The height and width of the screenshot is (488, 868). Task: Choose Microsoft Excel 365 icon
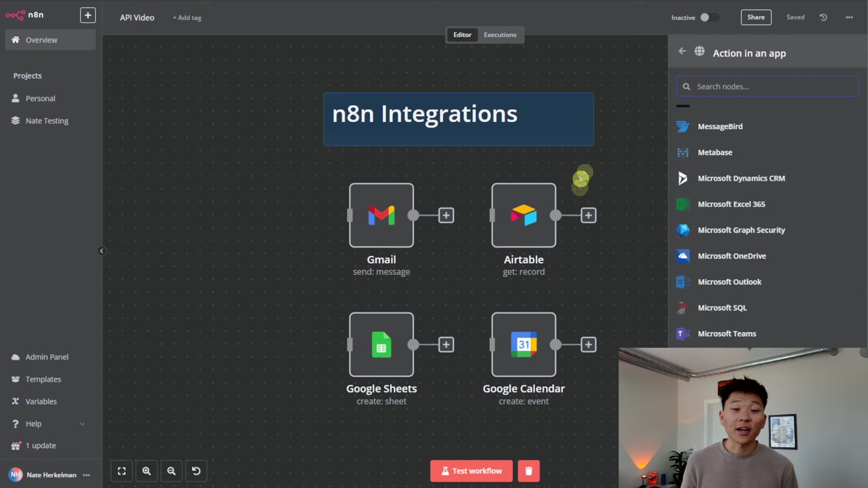[683, 204]
